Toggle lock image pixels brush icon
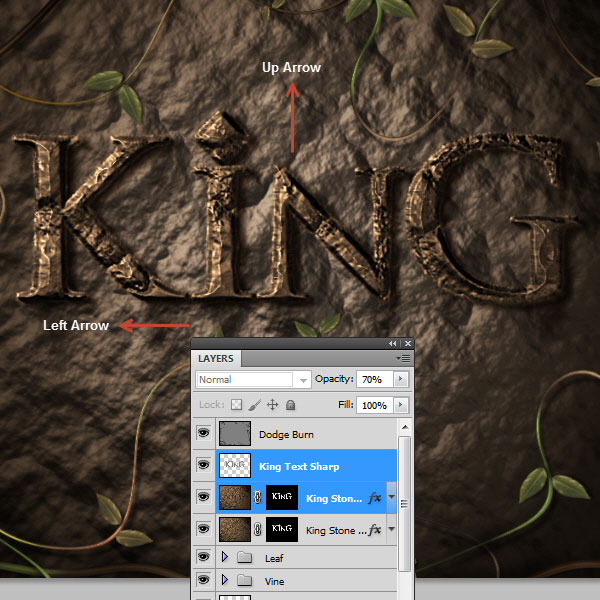 click(x=254, y=405)
